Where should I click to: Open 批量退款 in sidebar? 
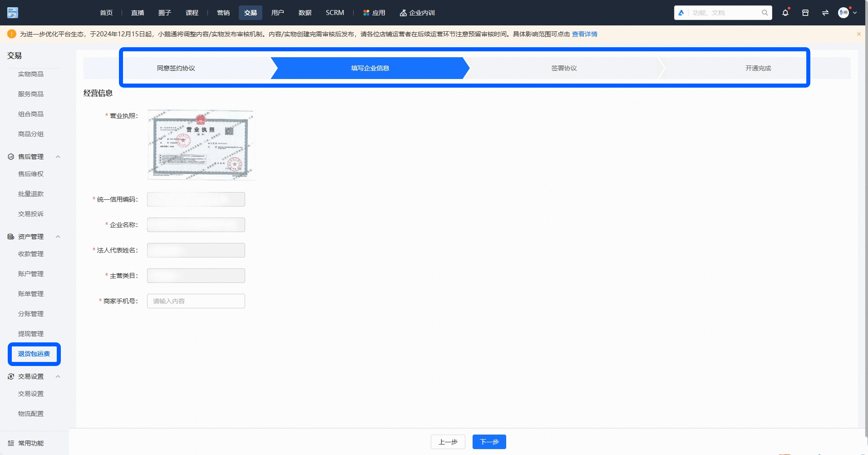click(x=31, y=194)
